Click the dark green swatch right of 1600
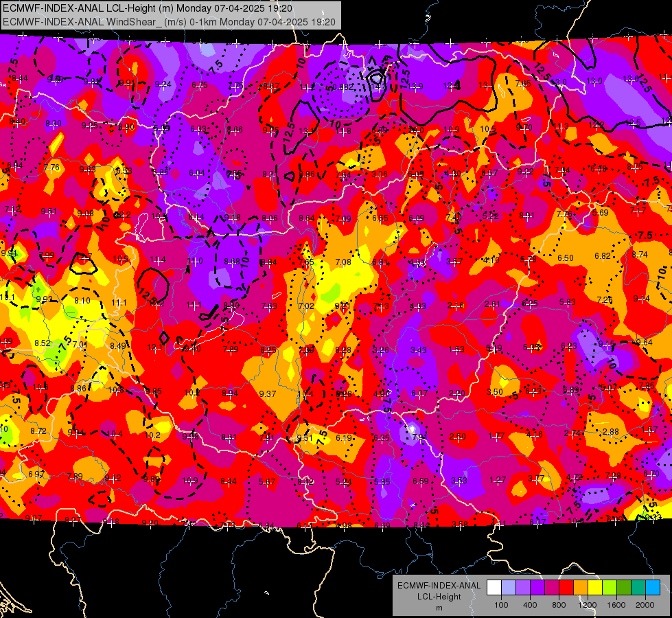Screen dimensions: 672x618 coord(623,588)
